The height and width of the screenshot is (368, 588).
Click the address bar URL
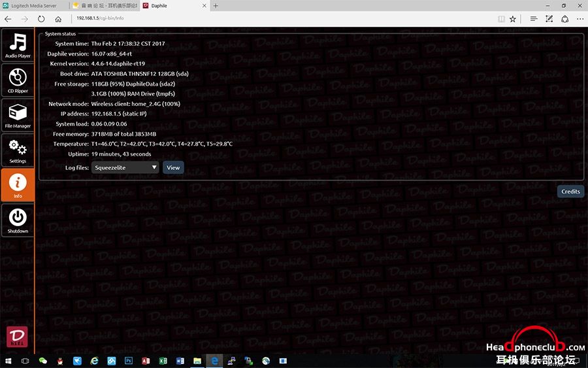[x=100, y=18]
